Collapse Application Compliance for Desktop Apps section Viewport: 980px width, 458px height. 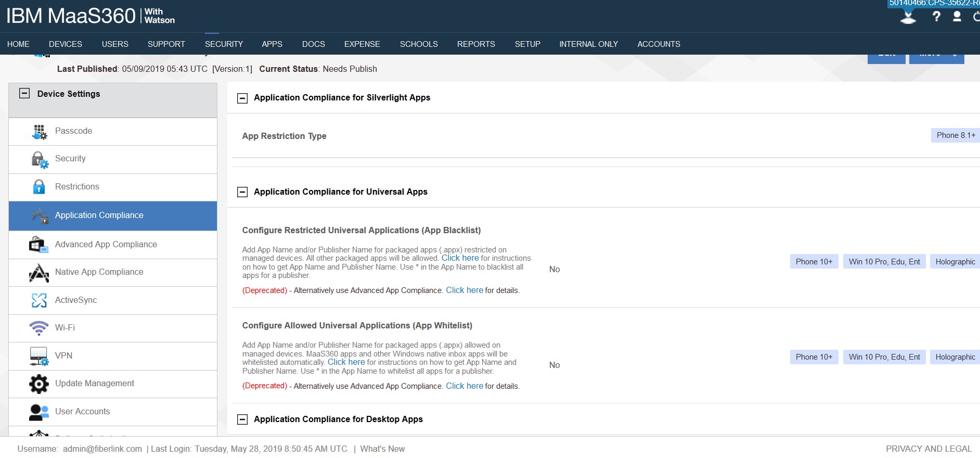[x=242, y=419]
